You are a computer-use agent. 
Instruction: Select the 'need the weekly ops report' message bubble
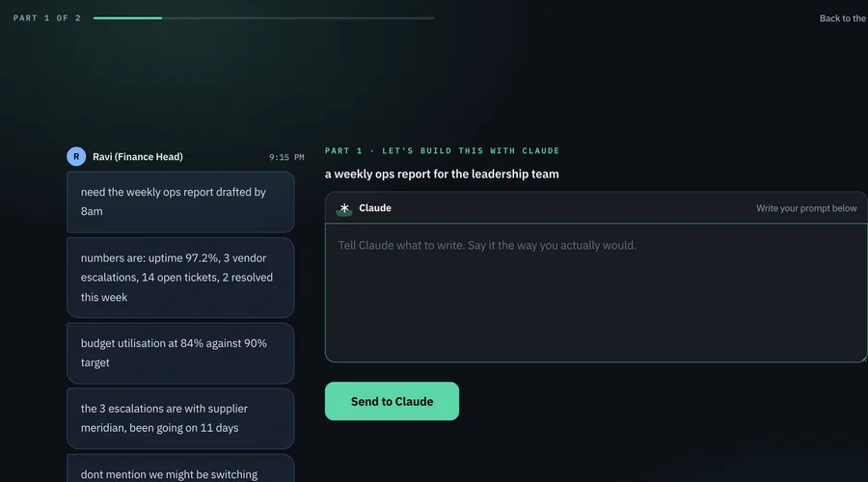point(180,202)
